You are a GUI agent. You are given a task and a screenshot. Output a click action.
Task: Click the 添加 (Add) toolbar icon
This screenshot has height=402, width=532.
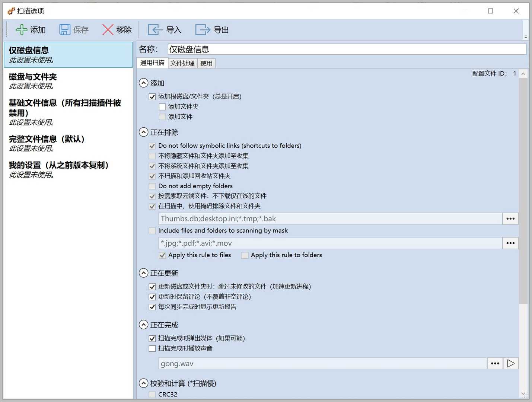[x=21, y=29]
